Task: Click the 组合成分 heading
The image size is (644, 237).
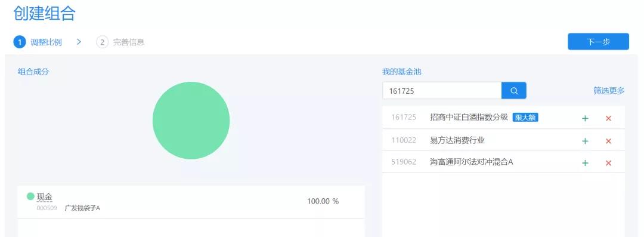Action: tap(33, 72)
